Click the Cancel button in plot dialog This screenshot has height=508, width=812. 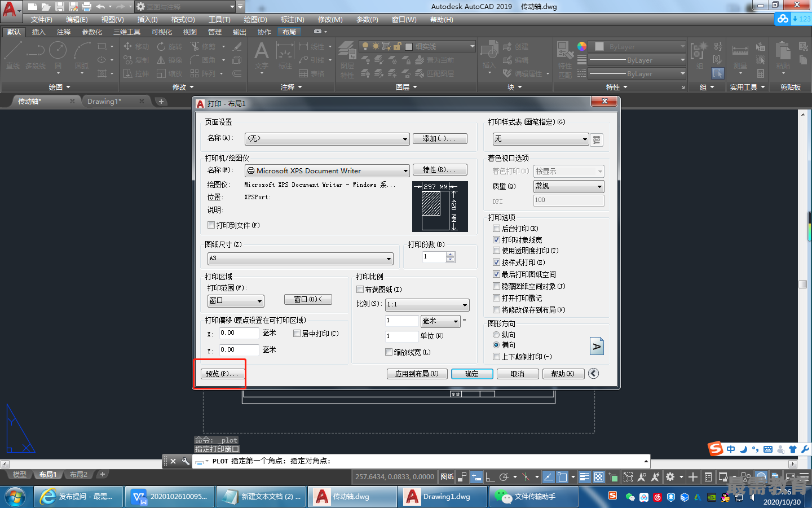518,374
